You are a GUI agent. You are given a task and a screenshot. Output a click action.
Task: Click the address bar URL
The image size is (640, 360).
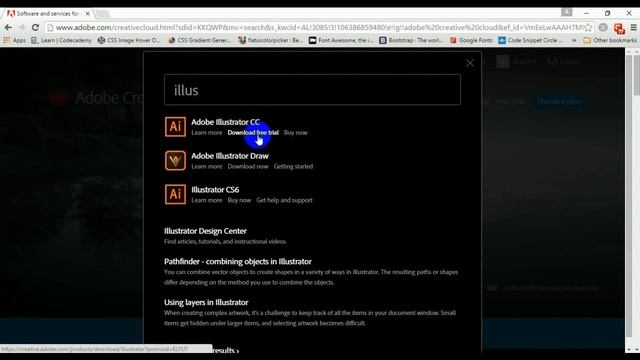tap(320, 27)
